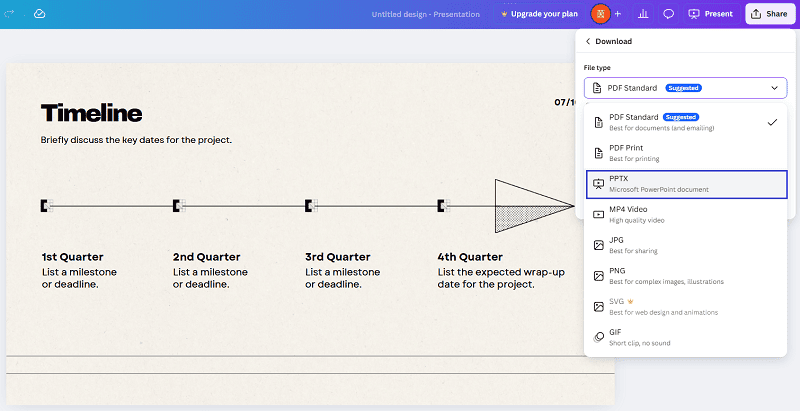The width and height of the screenshot is (800, 411).
Task: Select the 1st Quarter heading
Action: coord(72,257)
